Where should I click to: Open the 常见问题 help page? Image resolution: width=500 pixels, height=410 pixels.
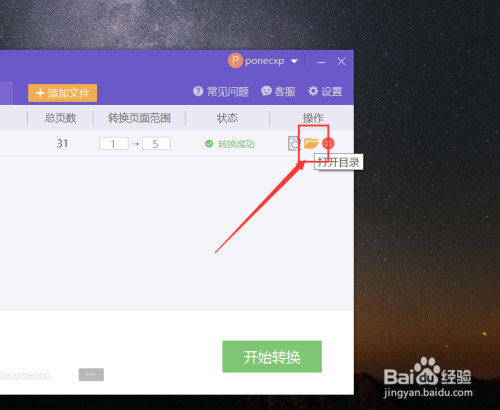point(221,91)
